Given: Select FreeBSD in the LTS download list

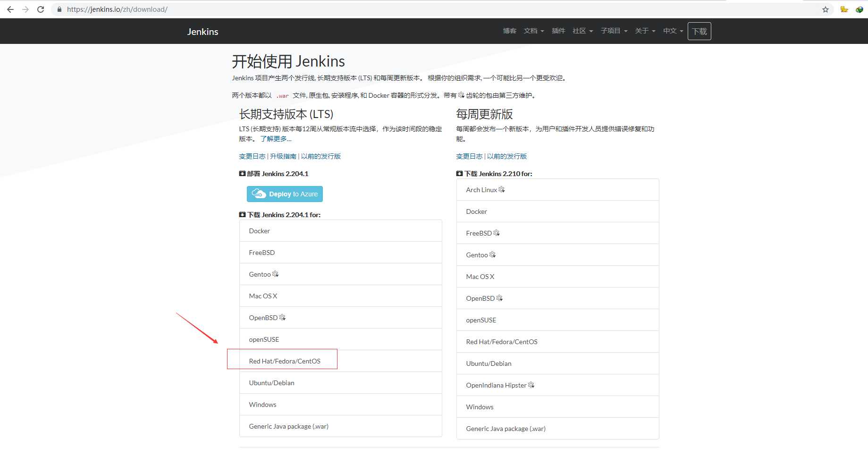Looking at the screenshot, I should [341, 253].
